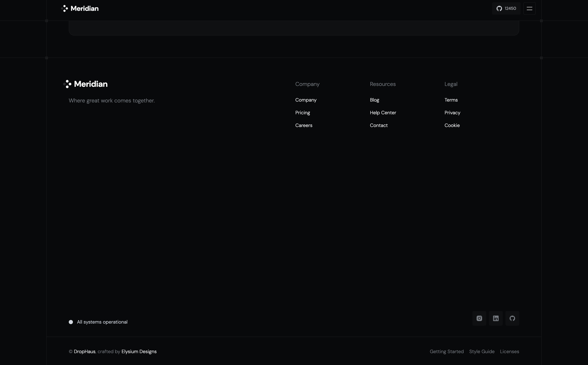Open the Licenses link

pyautogui.click(x=509, y=351)
